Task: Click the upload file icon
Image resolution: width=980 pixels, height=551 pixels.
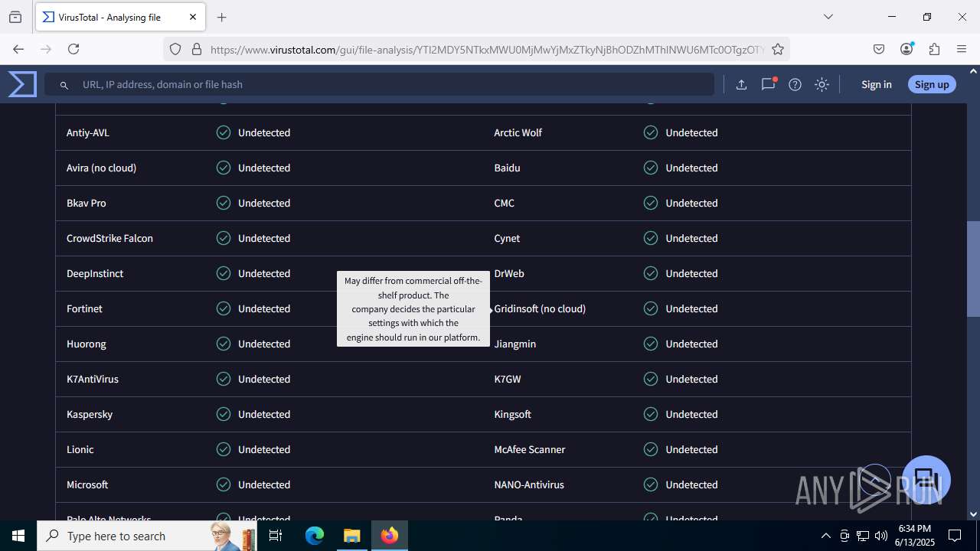Action: [x=741, y=85]
